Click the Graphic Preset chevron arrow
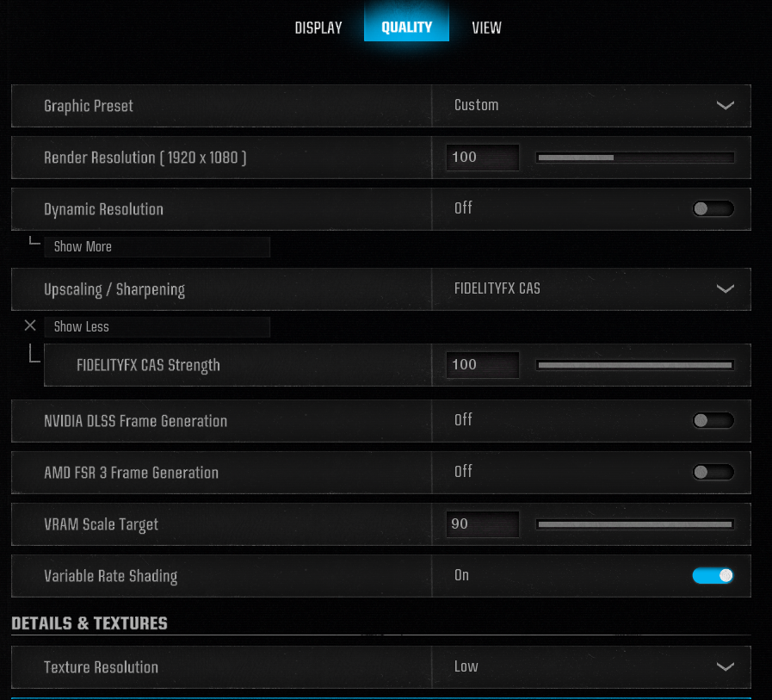The image size is (772, 700). tap(726, 105)
